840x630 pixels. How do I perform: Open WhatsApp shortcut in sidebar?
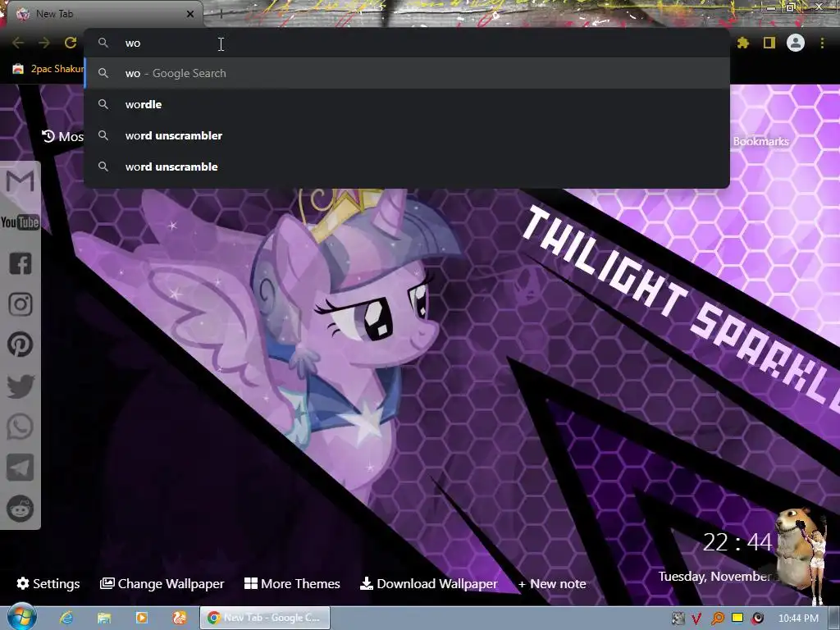(21, 427)
